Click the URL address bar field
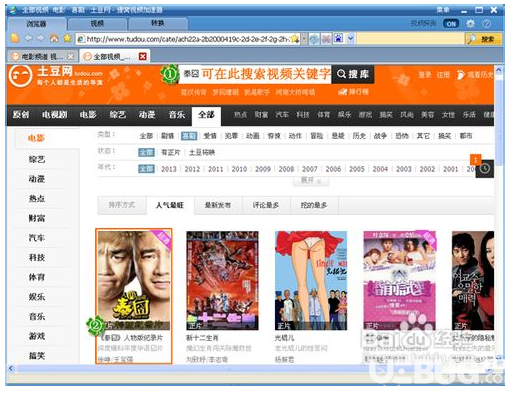Image resolution: width=518 pixels, height=393 pixels. [188, 39]
